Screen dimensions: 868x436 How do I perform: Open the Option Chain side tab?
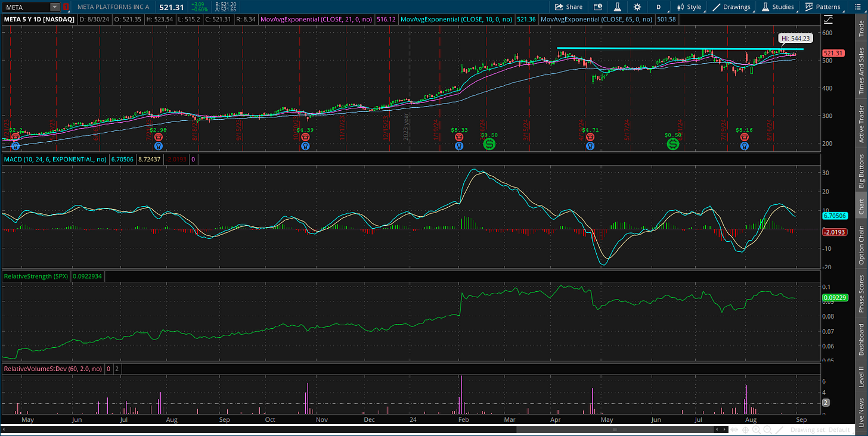[861, 245]
